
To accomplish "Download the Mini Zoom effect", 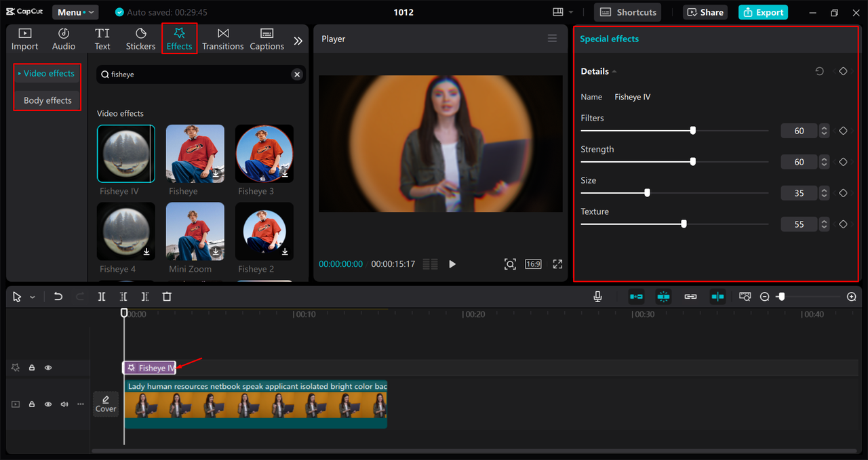I will point(216,252).
